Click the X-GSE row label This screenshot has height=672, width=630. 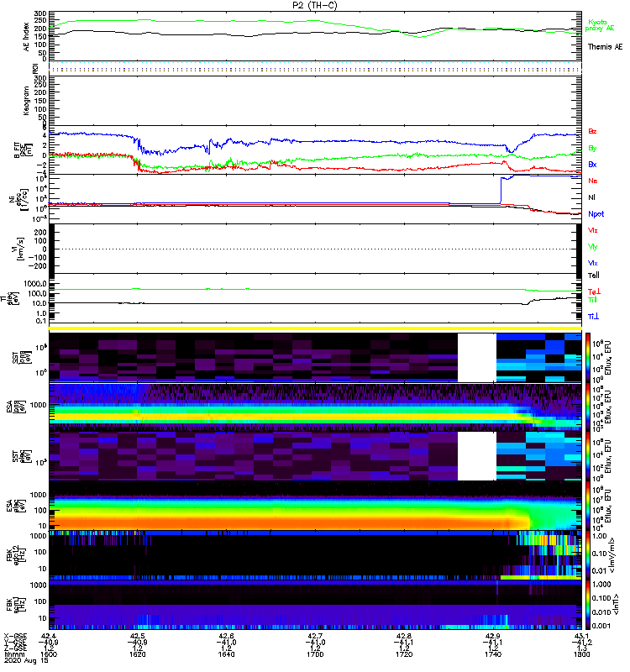coord(15,636)
